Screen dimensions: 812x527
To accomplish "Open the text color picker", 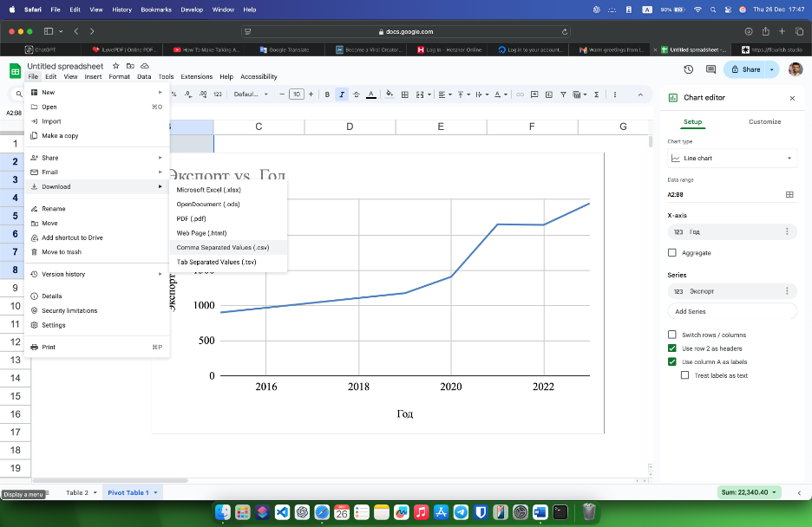I will pos(370,94).
